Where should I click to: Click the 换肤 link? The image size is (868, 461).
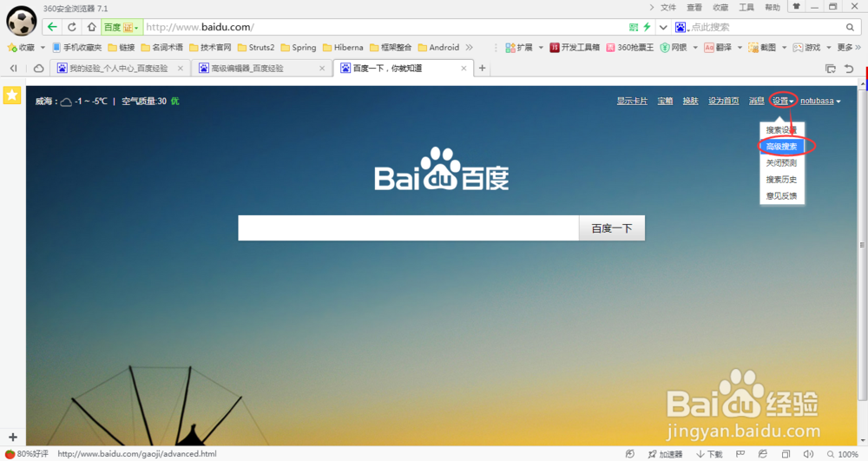tap(690, 101)
